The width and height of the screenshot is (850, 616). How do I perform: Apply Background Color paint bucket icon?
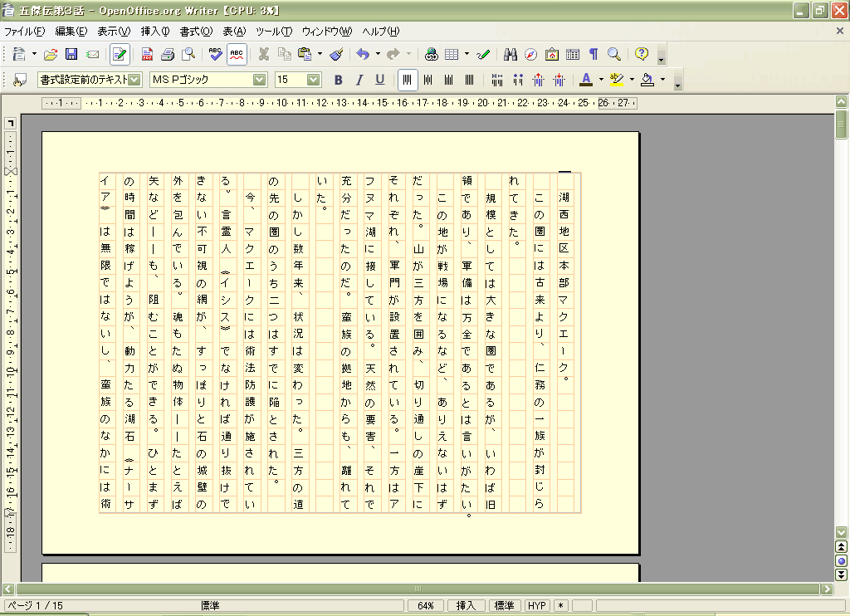647,80
